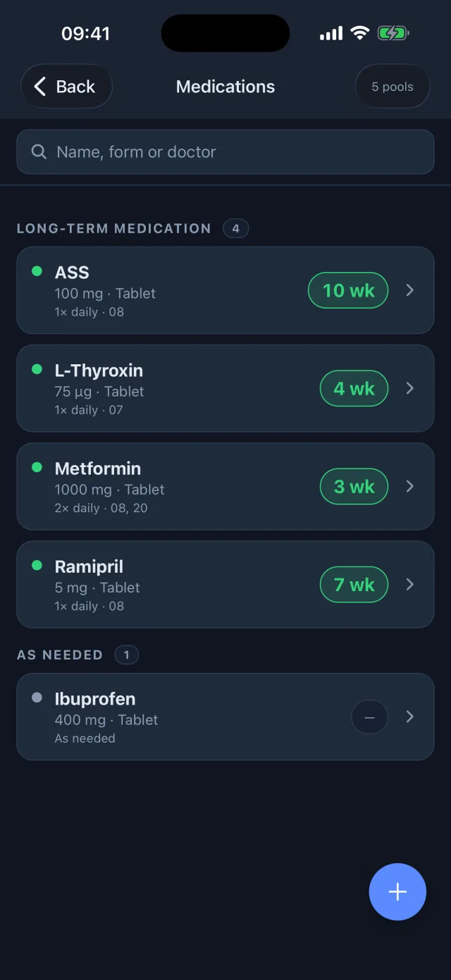This screenshot has width=451, height=980.
Task: Tap the gray status dot beside Ibuprofen
Action: tap(37, 697)
